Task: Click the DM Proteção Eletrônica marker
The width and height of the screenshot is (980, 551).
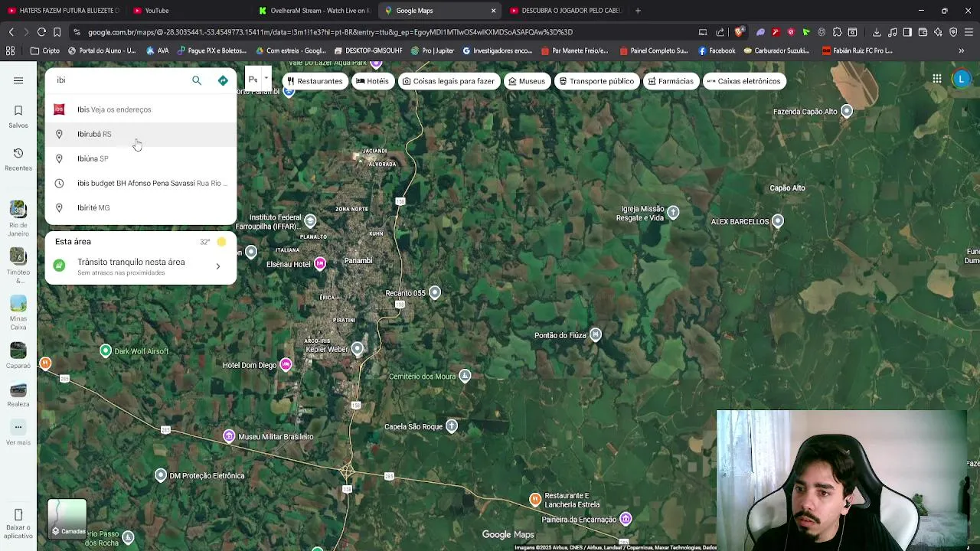Action: [x=160, y=475]
